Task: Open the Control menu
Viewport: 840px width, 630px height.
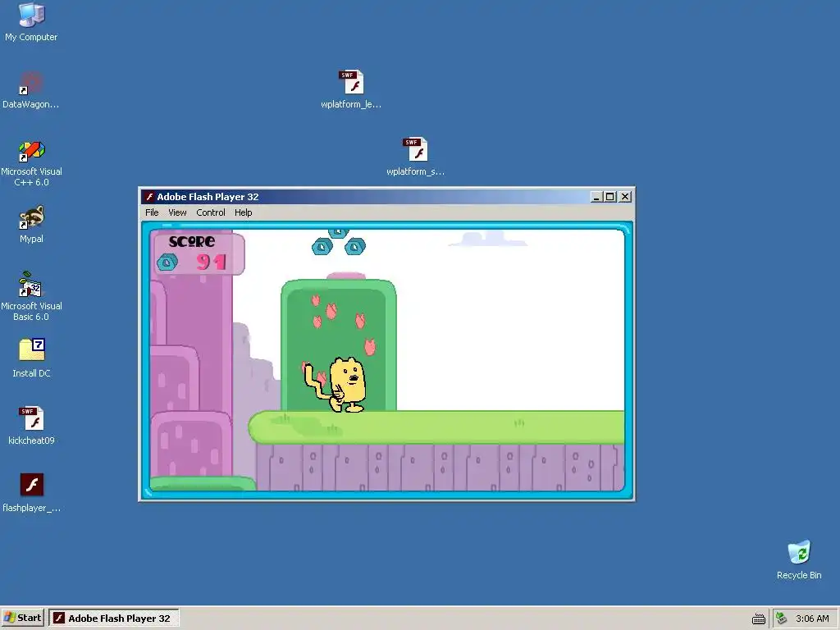Action: pyautogui.click(x=211, y=212)
